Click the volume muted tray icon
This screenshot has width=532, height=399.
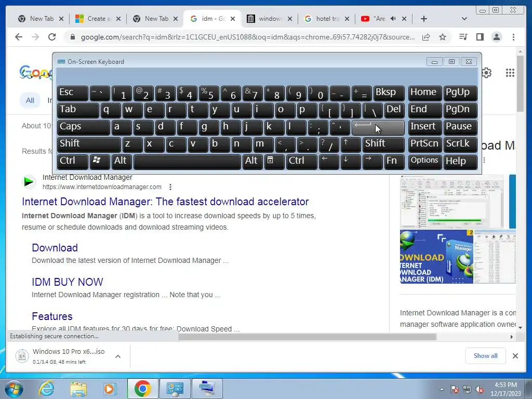tap(480, 390)
